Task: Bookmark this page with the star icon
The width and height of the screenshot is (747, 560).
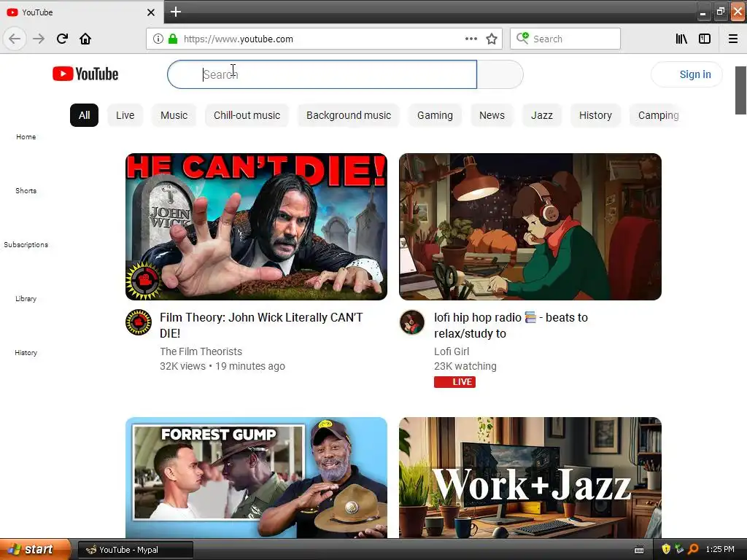Action: pyautogui.click(x=492, y=39)
